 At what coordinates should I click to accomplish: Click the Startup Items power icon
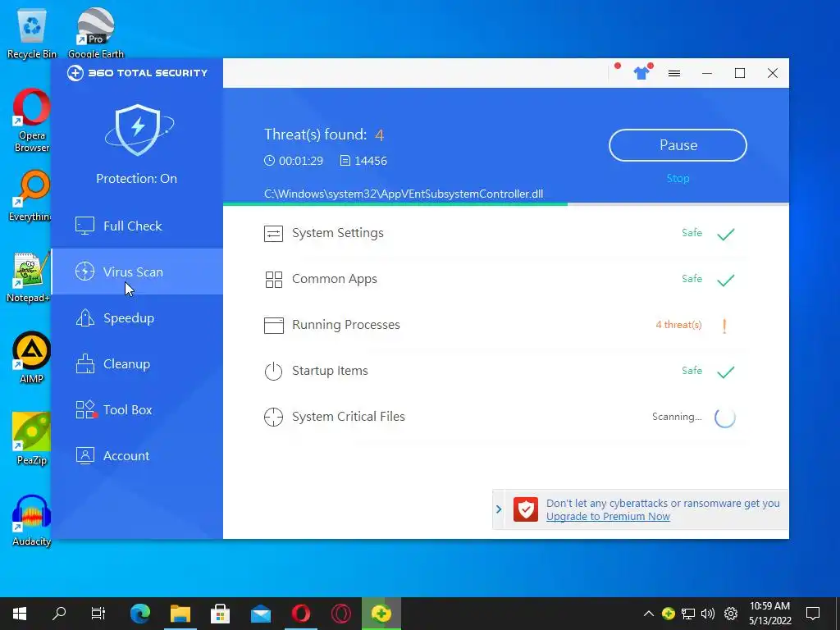click(x=273, y=371)
